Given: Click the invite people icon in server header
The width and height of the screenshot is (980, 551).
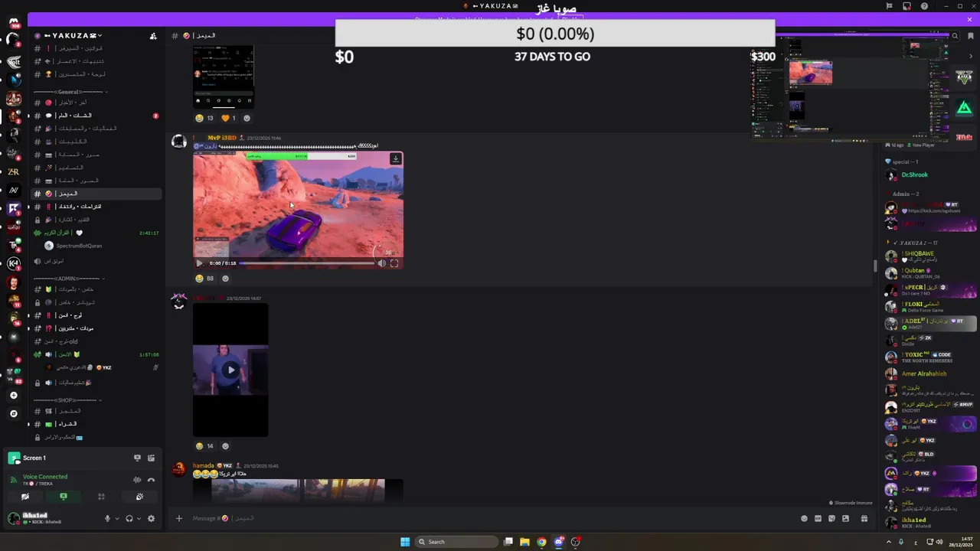Looking at the screenshot, I should click(153, 35).
